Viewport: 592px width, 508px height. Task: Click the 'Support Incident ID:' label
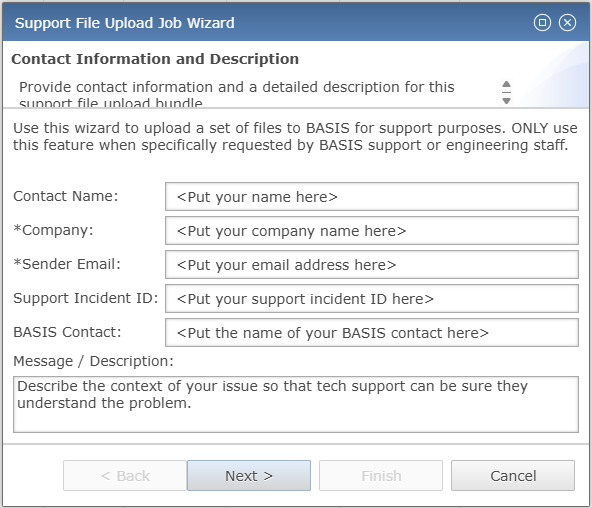[x=86, y=298]
